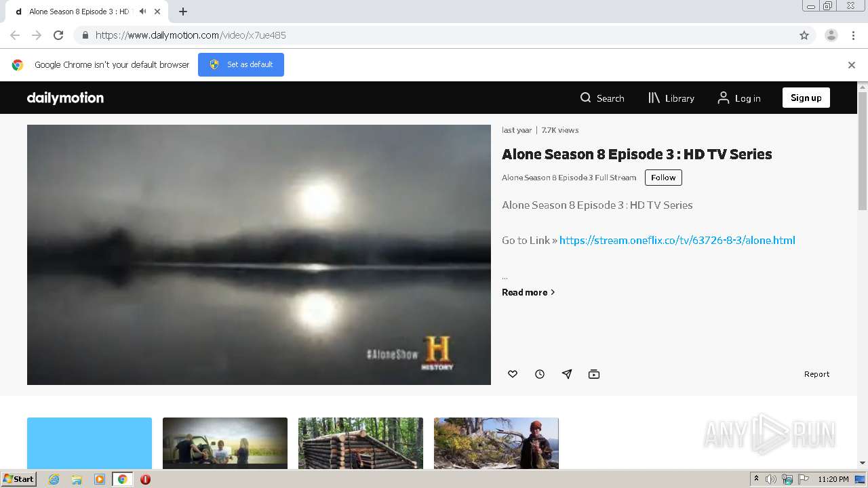The height and width of the screenshot is (488, 868).
Task: Open Chrome three-dot menu
Action: tap(854, 35)
